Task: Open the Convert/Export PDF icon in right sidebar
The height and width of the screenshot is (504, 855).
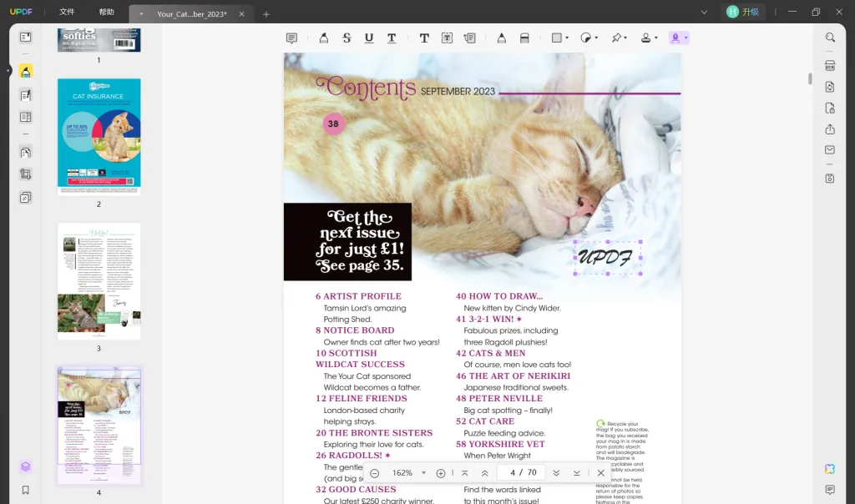Action: tap(830, 87)
